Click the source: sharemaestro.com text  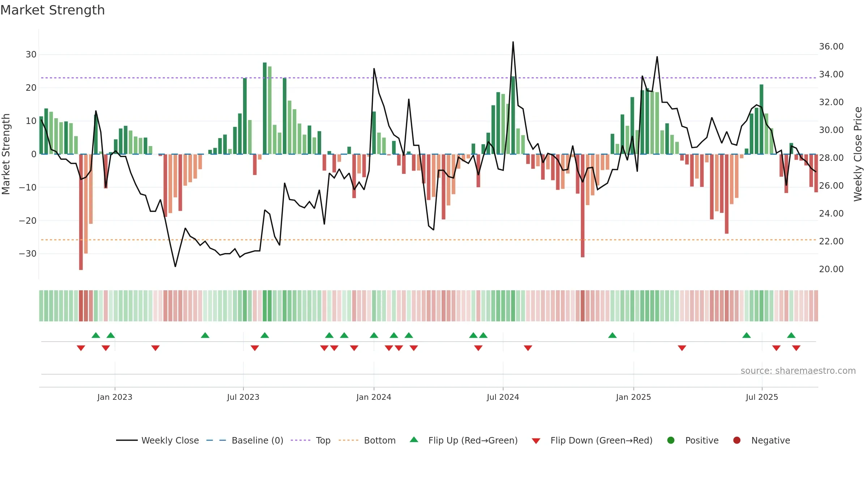pos(798,371)
